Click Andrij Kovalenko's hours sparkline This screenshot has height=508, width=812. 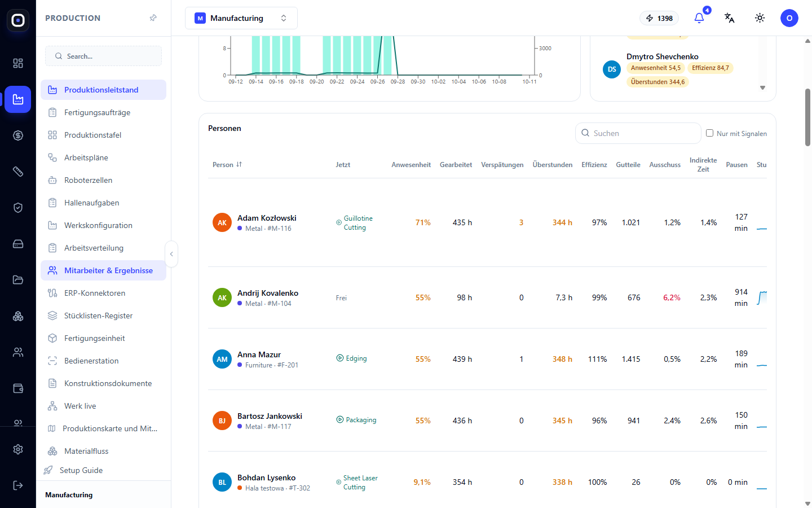762,297
